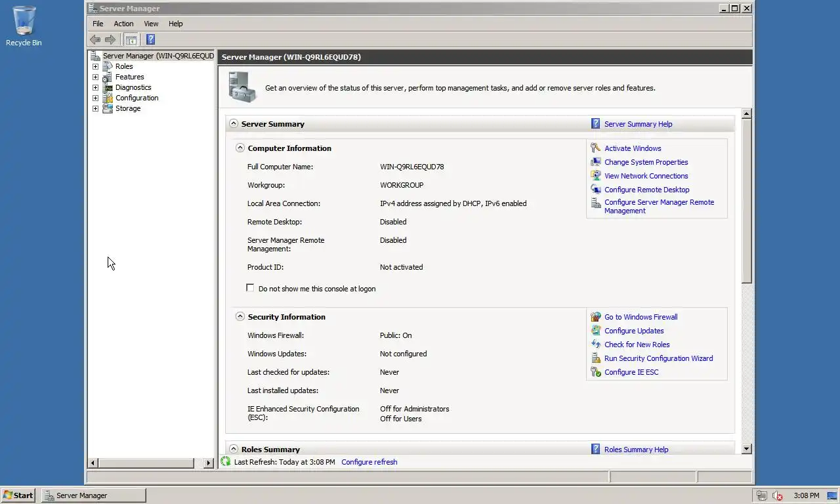This screenshot has width=840, height=504.
Task: Click the Configure refresh link
Action: (369, 462)
